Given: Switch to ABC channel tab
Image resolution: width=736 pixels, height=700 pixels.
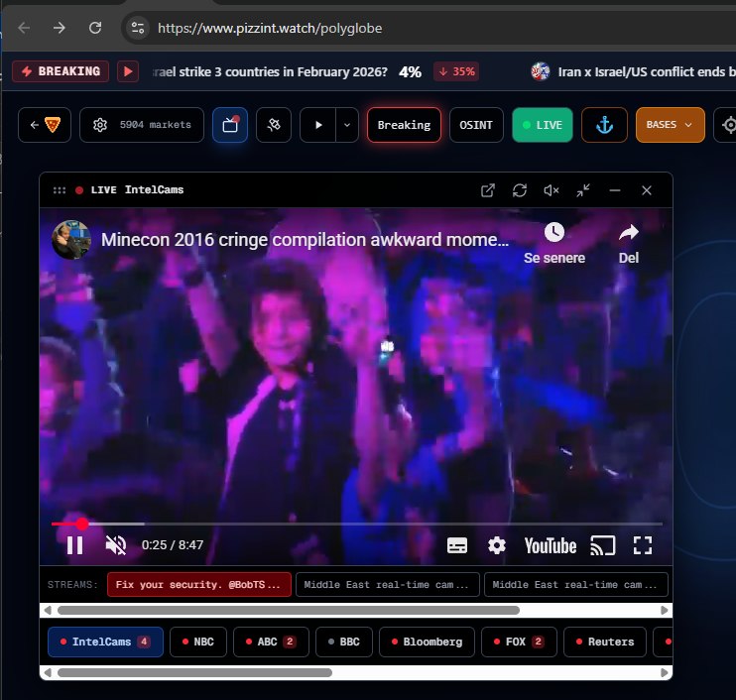Looking at the screenshot, I should (x=272, y=642).
